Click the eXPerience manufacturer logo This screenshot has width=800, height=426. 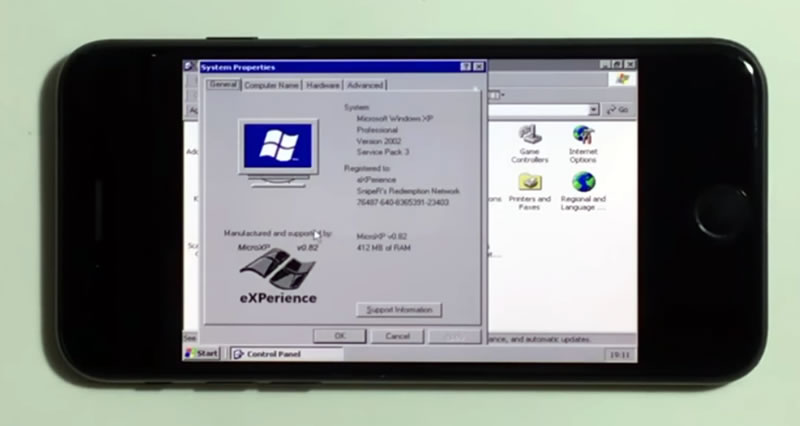[277, 275]
